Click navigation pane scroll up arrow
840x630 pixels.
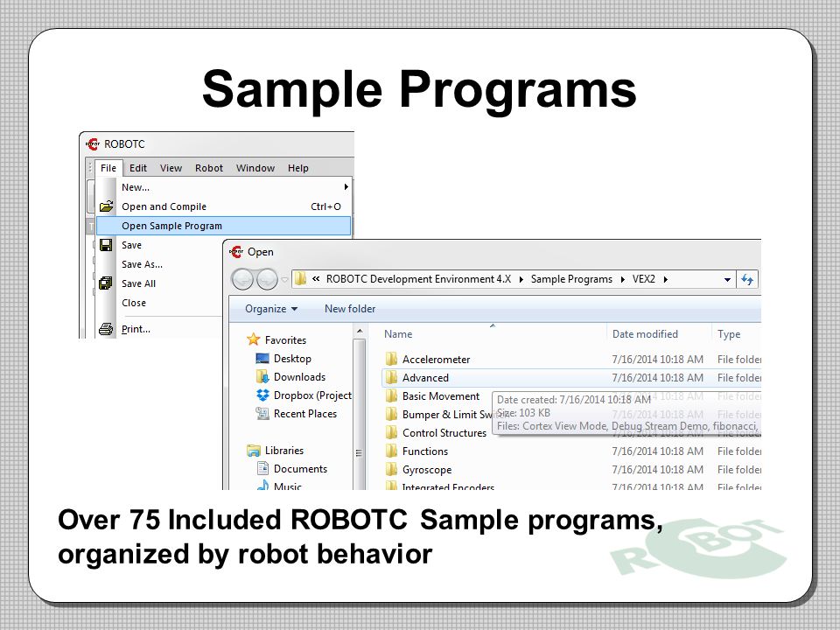360,331
